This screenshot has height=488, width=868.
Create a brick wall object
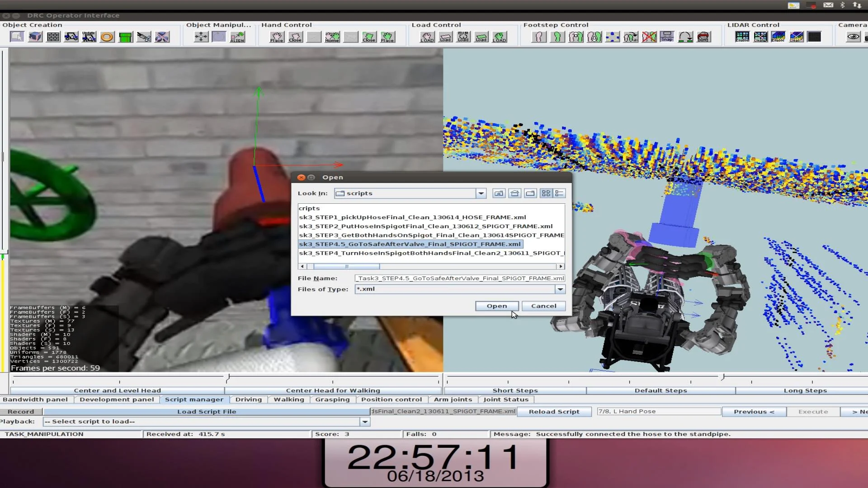pyautogui.click(x=53, y=37)
